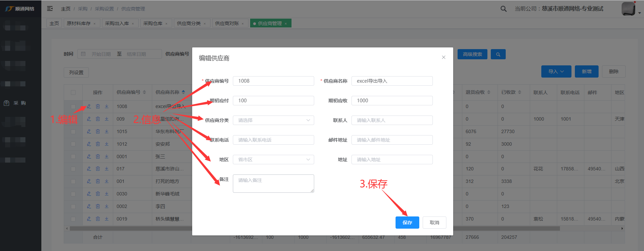The image size is (644, 251).
Task: Click the trash delete icon for supplier 009
Action: tap(98, 119)
